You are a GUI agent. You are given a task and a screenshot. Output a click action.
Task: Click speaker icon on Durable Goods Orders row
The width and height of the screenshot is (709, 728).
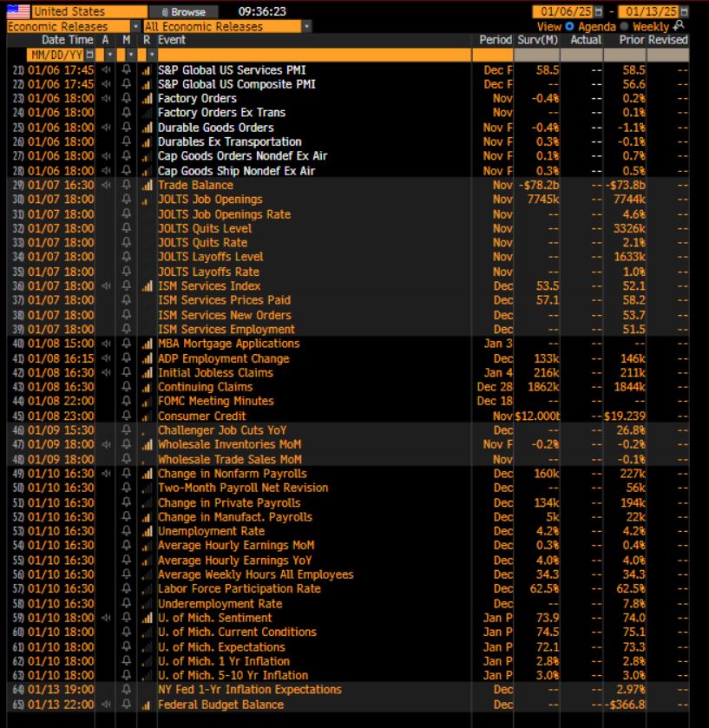click(x=107, y=128)
